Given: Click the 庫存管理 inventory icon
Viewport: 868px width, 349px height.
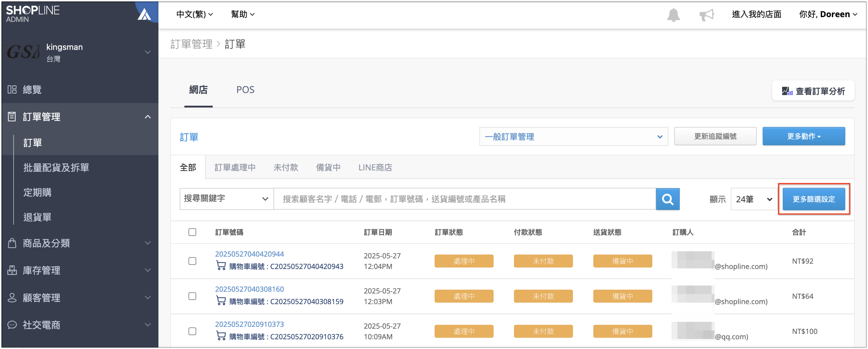Looking at the screenshot, I should [12, 270].
